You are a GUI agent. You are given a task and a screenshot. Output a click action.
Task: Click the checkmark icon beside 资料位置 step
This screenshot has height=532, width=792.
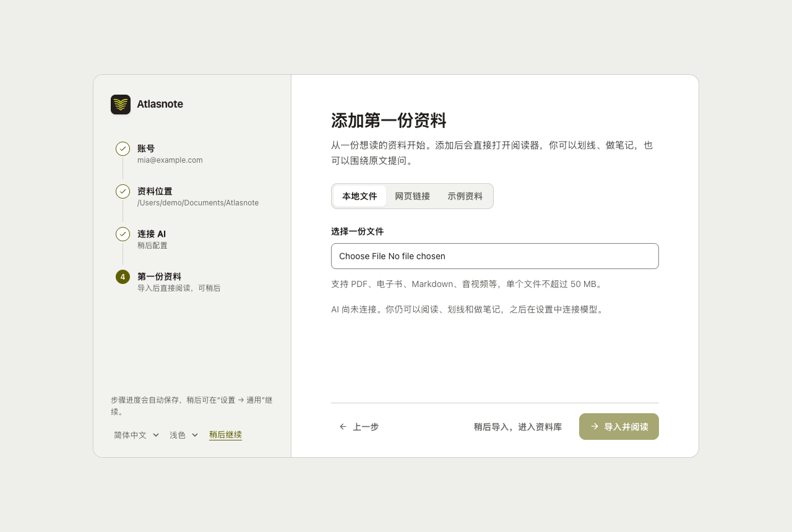tap(123, 191)
